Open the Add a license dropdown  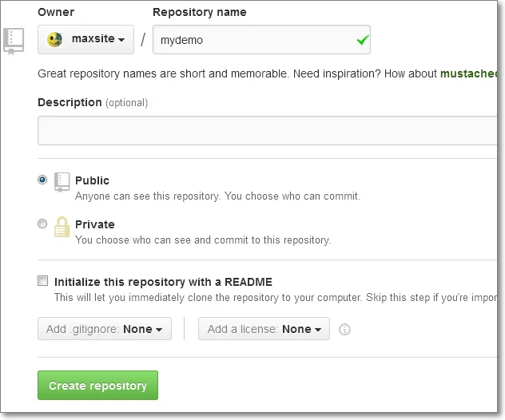pyautogui.click(x=264, y=329)
